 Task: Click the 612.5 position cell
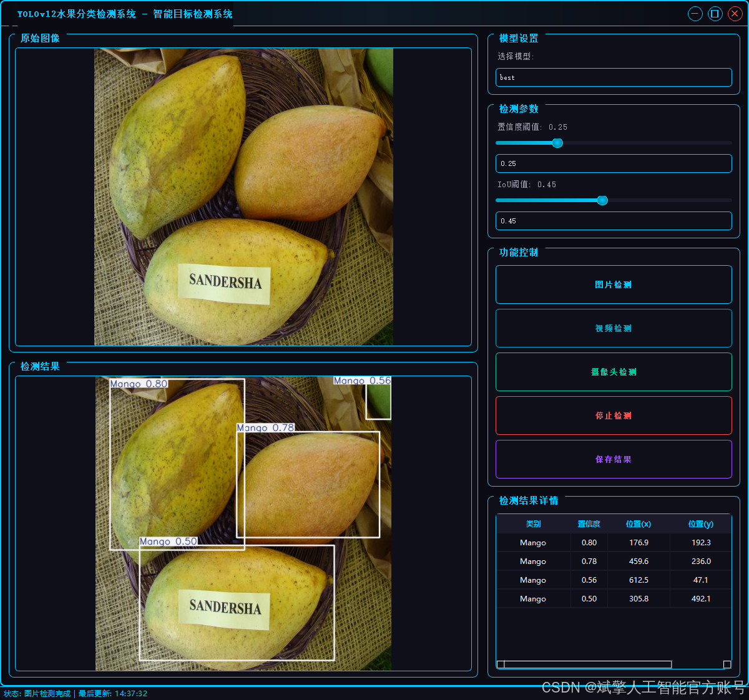pyautogui.click(x=639, y=580)
